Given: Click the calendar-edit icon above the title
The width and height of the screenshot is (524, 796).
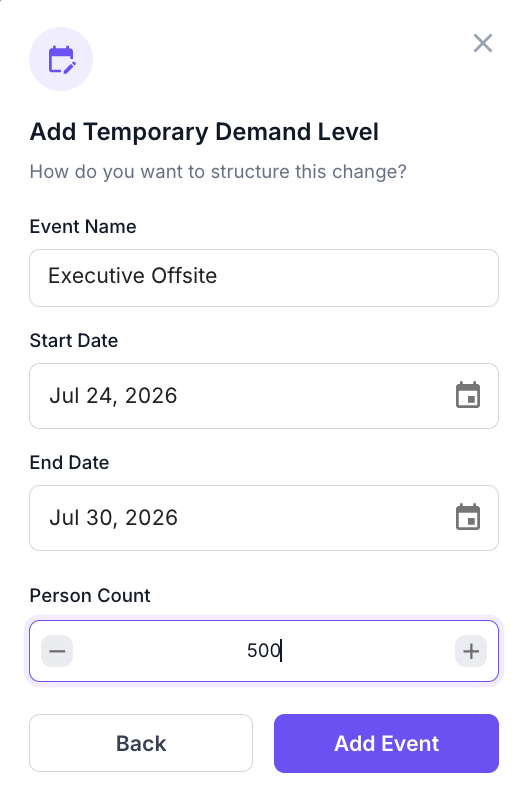Looking at the screenshot, I should tap(61, 59).
